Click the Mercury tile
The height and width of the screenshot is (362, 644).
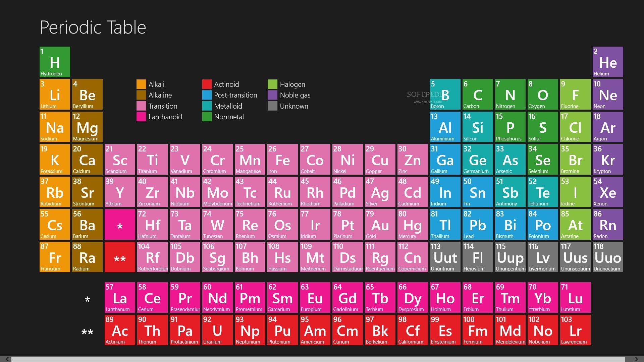point(413,224)
